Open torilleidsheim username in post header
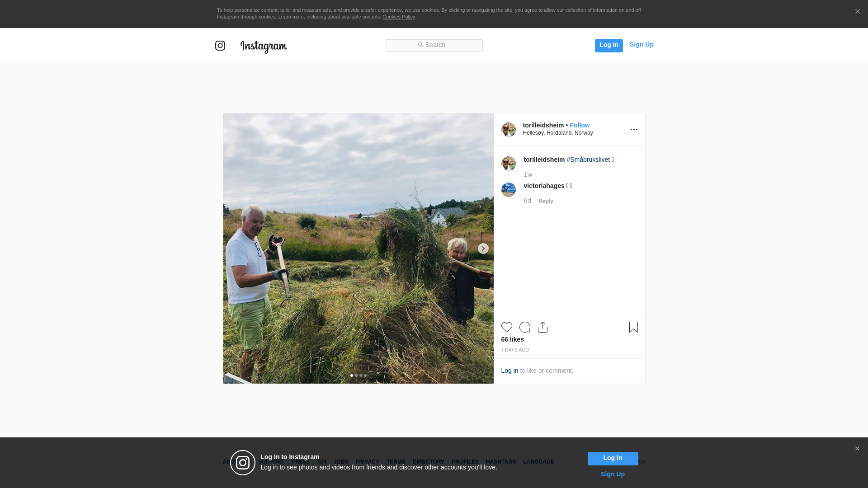The width and height of the screenshot is (868, 488). [543, 125]
